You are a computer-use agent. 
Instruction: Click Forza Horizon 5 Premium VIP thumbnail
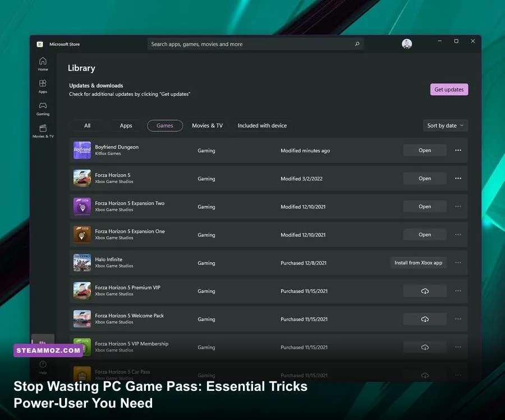(x=82, y=290)
